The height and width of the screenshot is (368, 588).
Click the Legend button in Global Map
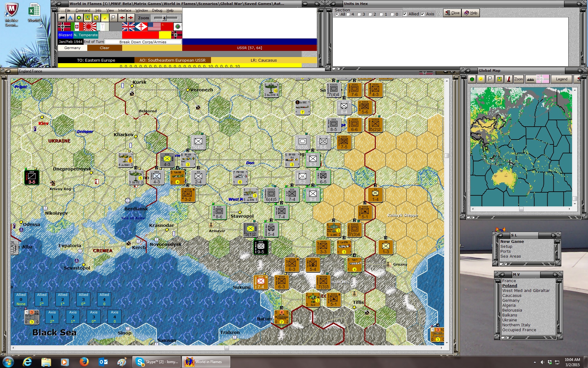pos(561,79)
